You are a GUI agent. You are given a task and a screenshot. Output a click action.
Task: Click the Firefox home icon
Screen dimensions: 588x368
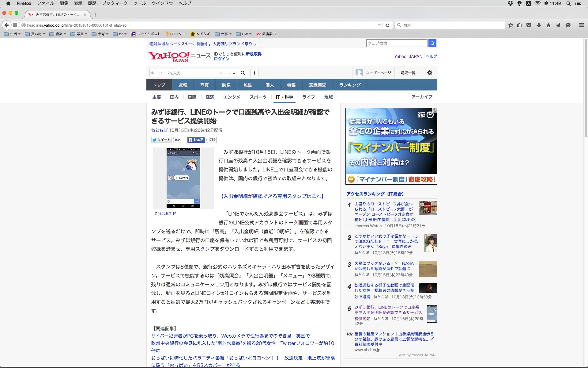tap(548, 25)
